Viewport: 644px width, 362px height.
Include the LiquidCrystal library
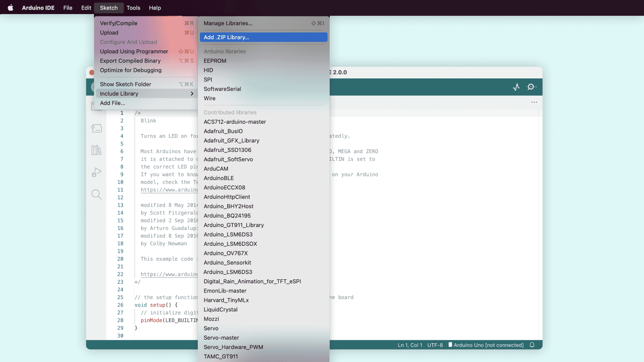tap(220, 309)
